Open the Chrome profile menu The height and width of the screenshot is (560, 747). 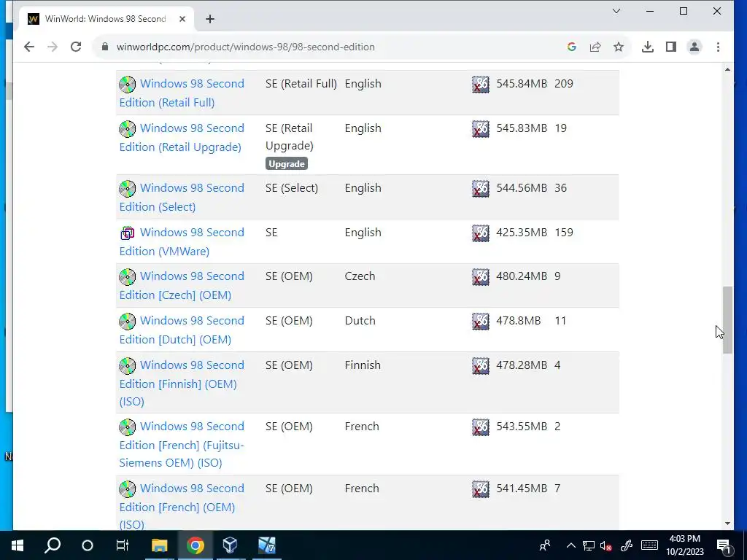click(x=694, y=47)
